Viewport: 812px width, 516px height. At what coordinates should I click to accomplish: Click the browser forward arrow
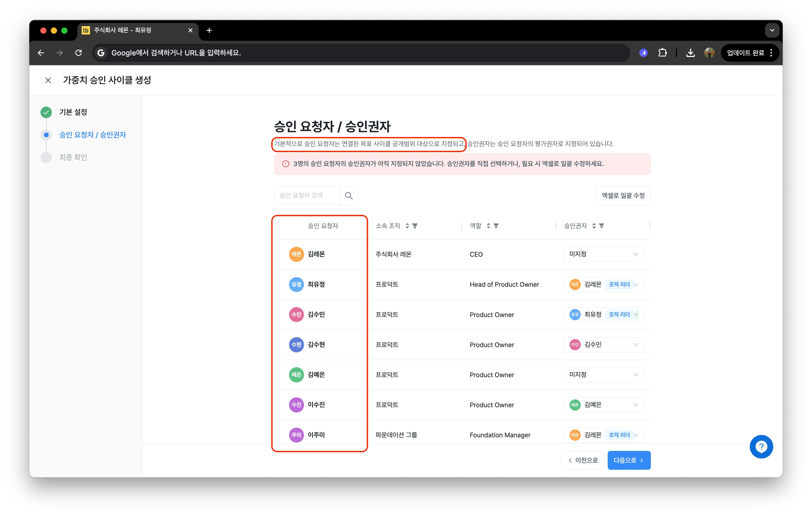60,53
